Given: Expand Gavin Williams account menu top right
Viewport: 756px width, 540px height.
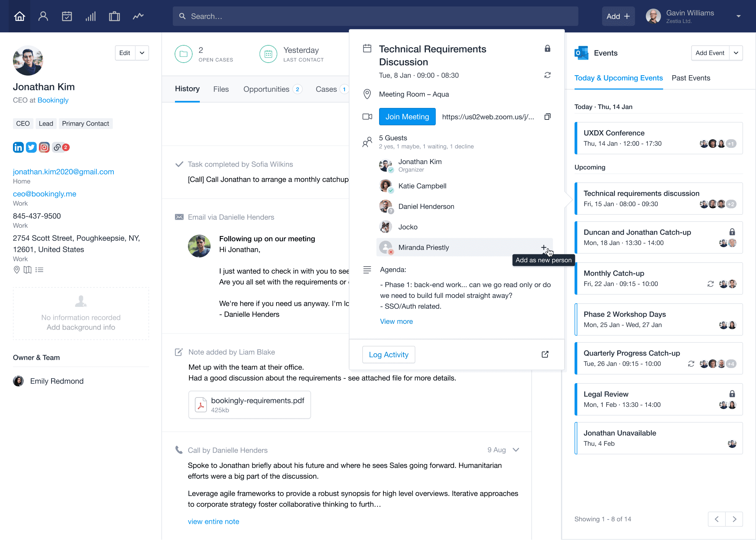Looking at the screenshot, I should pos(740,16).
